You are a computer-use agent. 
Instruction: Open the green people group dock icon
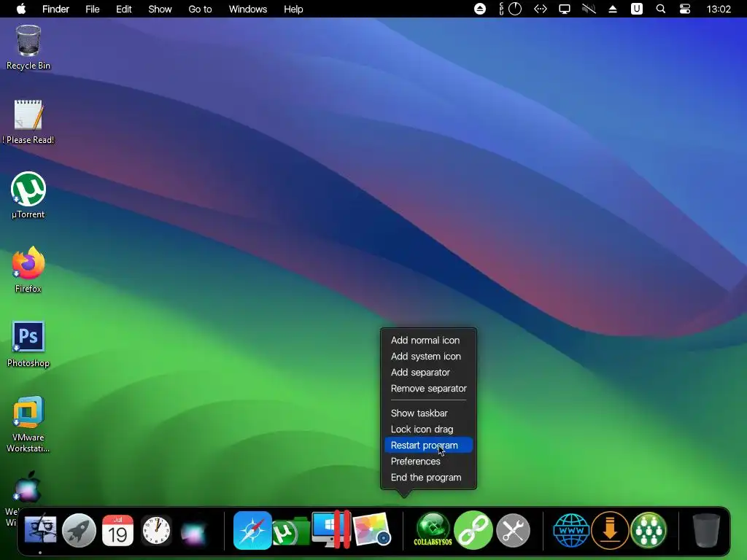pos(649,530)
